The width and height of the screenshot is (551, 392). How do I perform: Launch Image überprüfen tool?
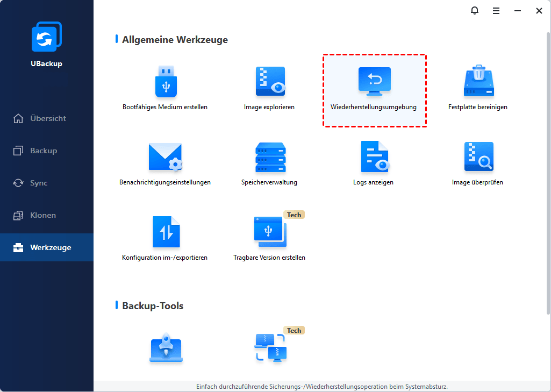[x=478, y=157]
